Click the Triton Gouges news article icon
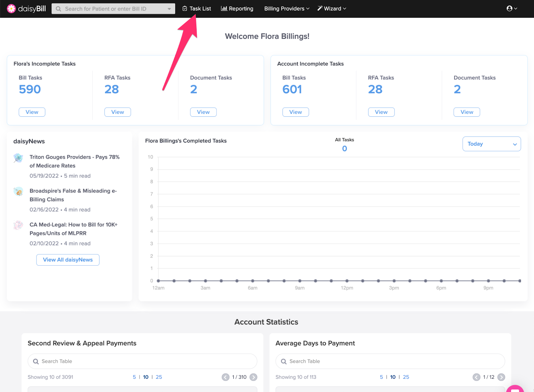534x392 pixels. (x=18, y=158)
